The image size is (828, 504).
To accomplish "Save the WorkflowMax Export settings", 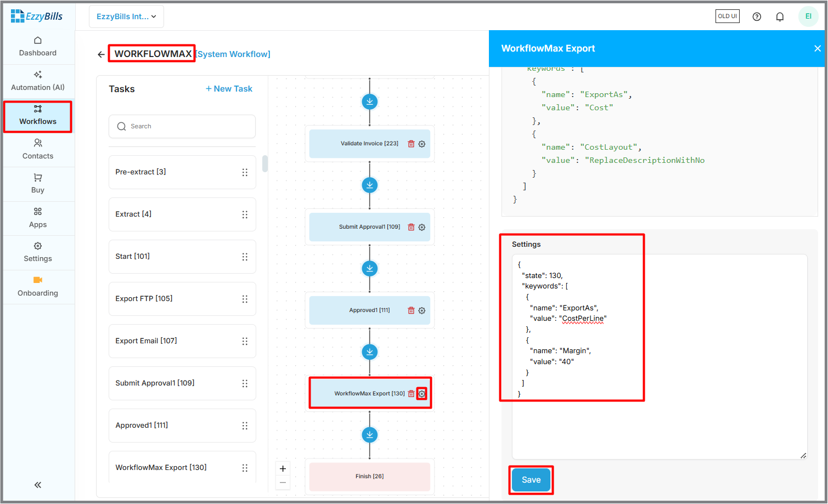I will [531, 480].
